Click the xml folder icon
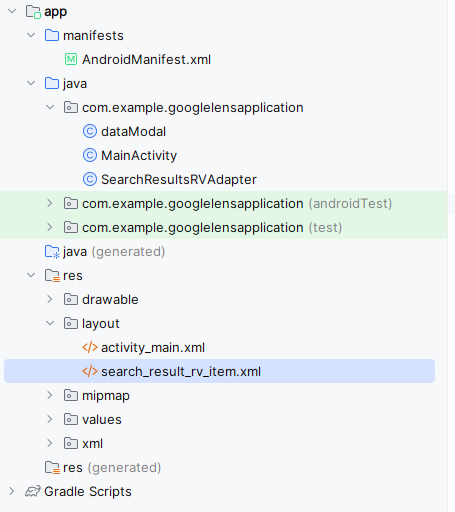This screenshot has height=512, width=455. coord(71,443)
